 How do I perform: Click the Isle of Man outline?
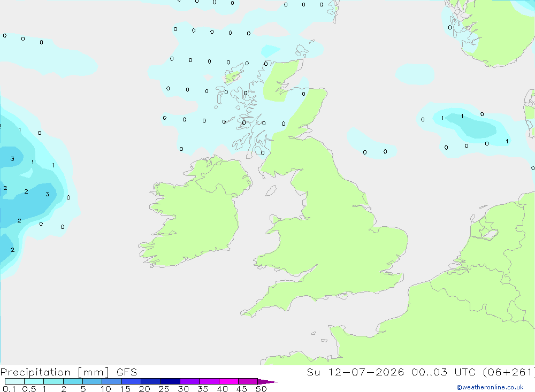tap(271, 191)
